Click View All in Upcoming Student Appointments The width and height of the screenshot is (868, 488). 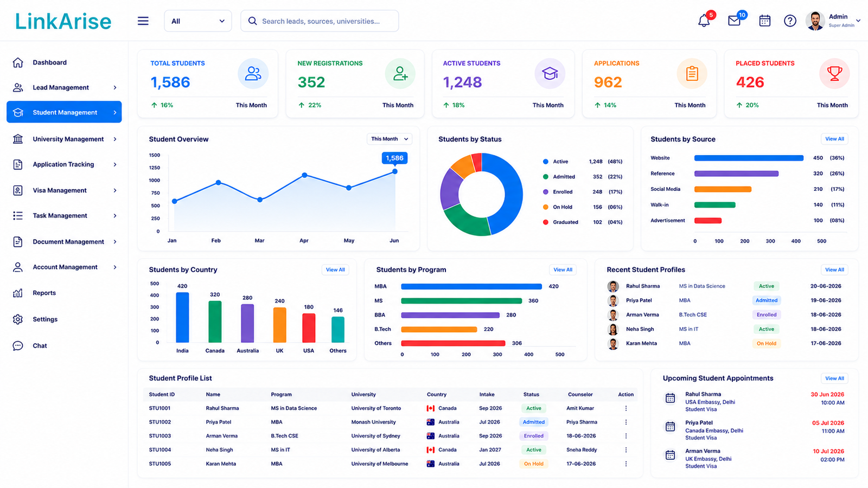click(x=834, y=378)
